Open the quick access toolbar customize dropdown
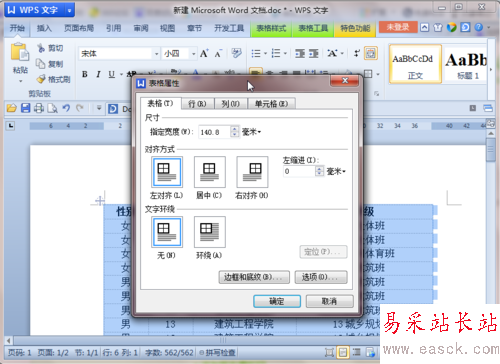The width and height of the screenshot is (500, 364). coord(99,108)
